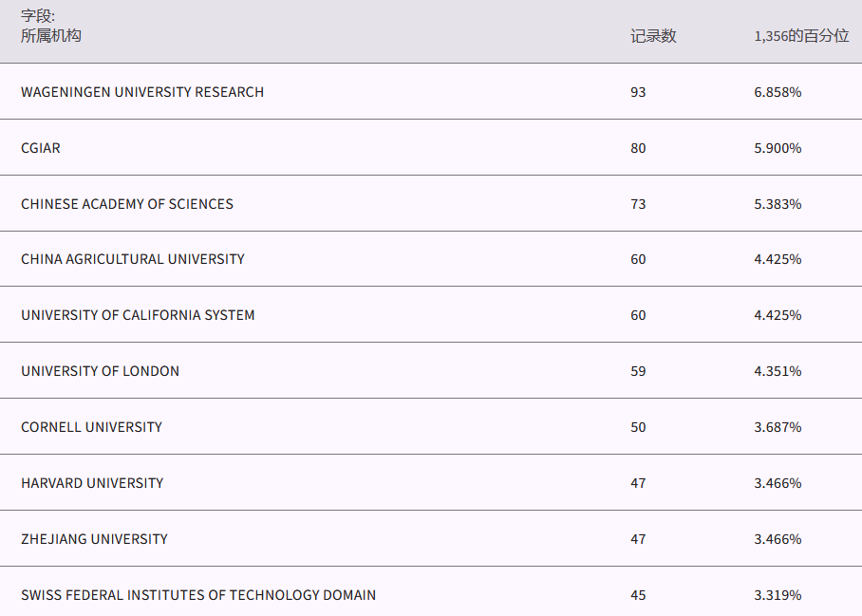Viewport: 862px width, 616px height.
Task: Click record count 59 for University of London
Action: coord(638,371)
